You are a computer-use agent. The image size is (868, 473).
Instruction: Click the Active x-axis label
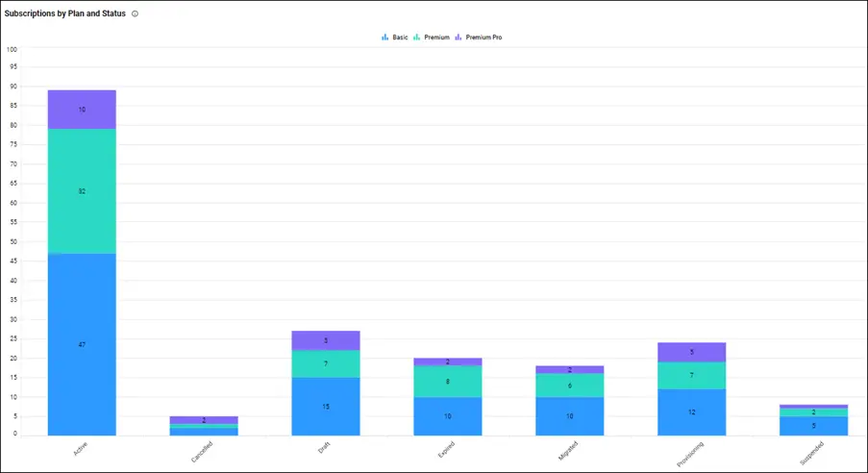81,449
